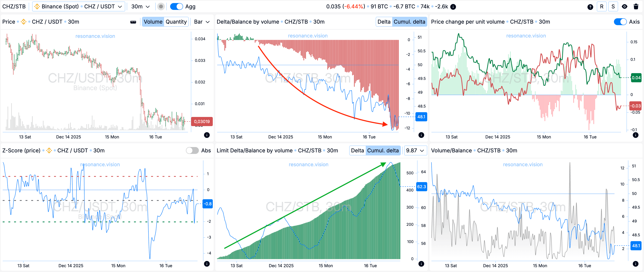Click the trash delete icon
Image resolution: width=644 pixels, height=272 pixels.
(636, 7)
